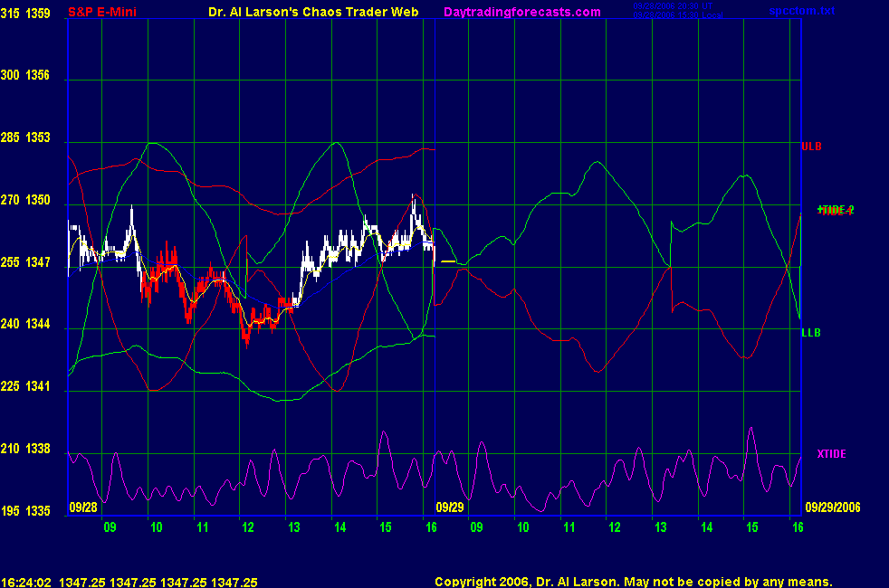Click the short yellow price dash marker
The width and height of the screenshot is (889, 588).
pos(448,261)
